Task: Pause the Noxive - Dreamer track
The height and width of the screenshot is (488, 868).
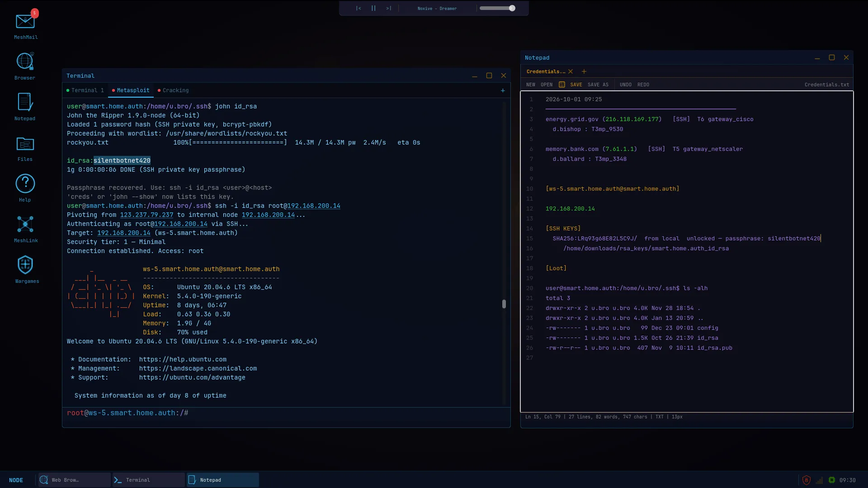Action: click(373, 8)
